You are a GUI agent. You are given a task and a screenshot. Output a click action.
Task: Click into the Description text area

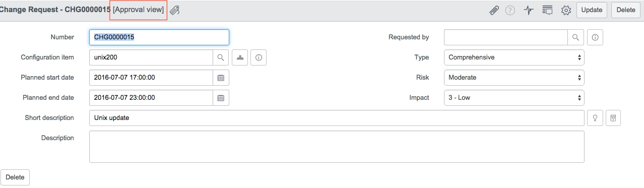(x=337, y=147)
